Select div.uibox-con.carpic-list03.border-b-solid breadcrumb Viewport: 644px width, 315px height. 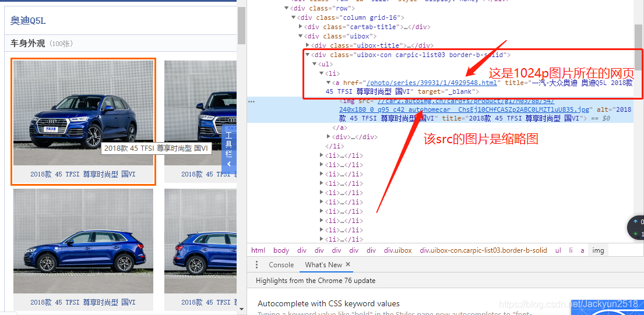click(x=483, y=250)
